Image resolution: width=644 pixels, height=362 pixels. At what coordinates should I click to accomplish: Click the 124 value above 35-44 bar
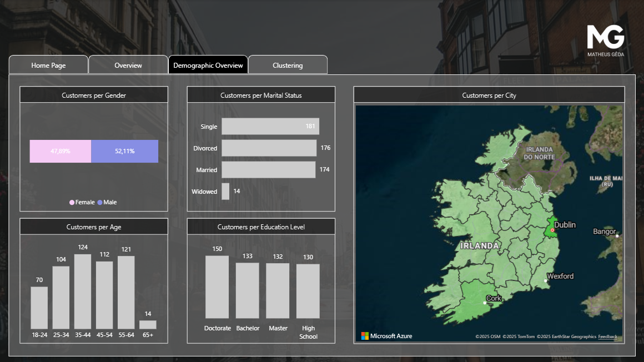(83, 248)
